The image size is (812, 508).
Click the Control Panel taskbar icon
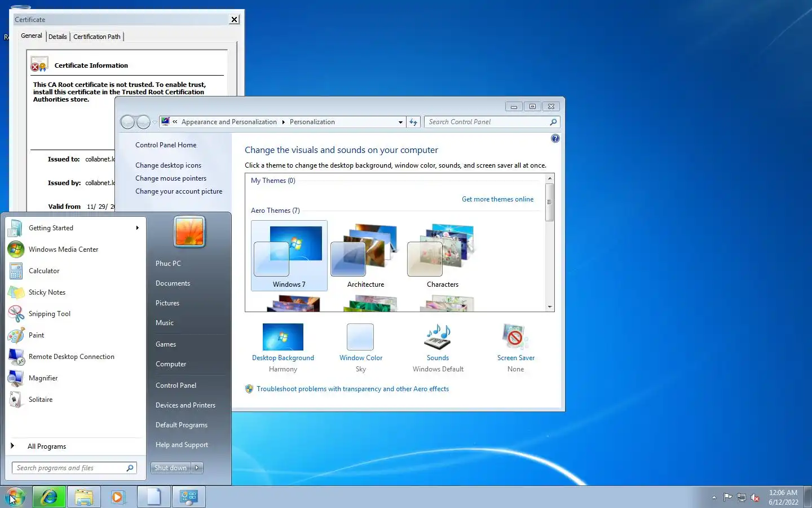188,497
